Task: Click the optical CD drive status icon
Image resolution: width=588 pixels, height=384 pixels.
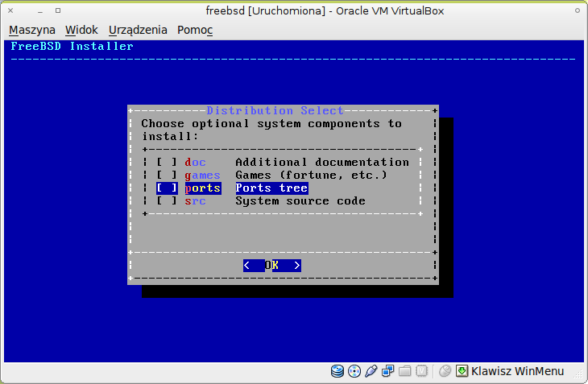Action: 354,371
